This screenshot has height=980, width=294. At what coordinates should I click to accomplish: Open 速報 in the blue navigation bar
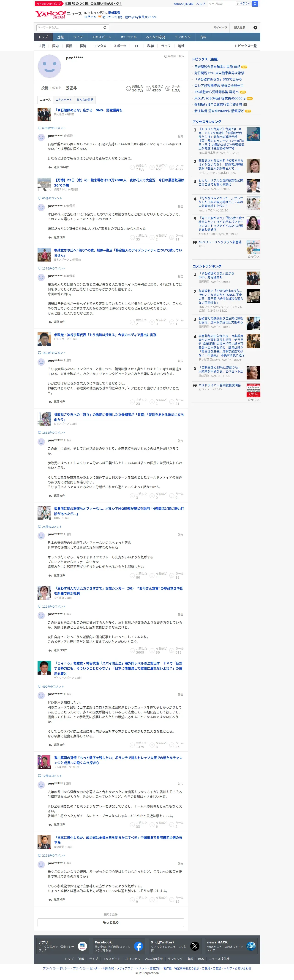pyautogui.click(x=60, y=37)
